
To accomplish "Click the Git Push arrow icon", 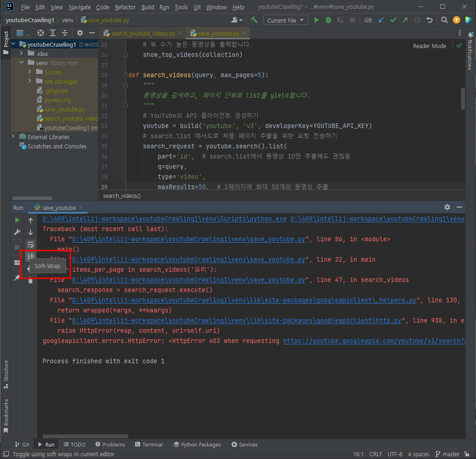I will tap(405, 20).
